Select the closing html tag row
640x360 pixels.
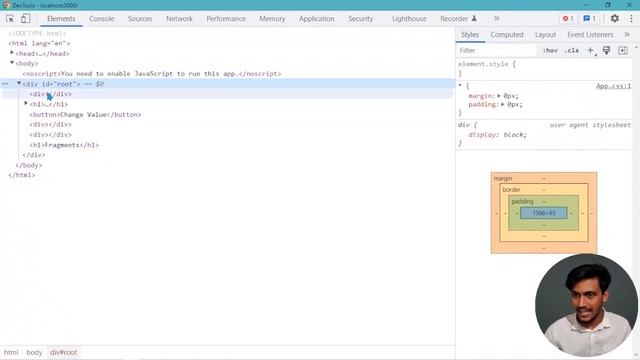[x=22, y=175]
